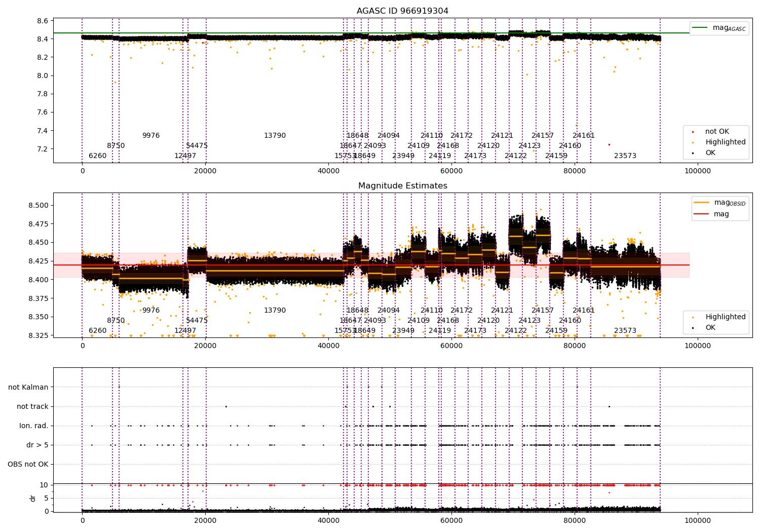Click obsid label 9976 in top plot
The width and height of the screenshot is (760, 532).
151,136
